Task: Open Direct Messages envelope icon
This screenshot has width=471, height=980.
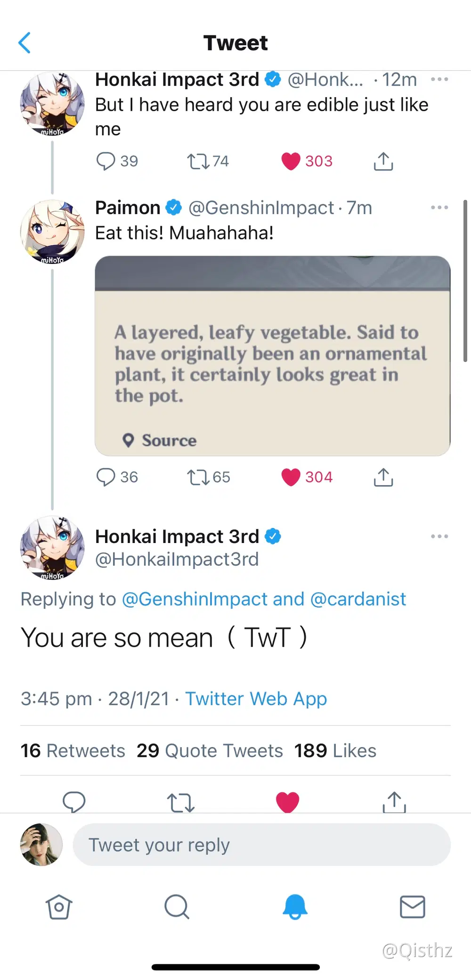Action: coord(412,906)
